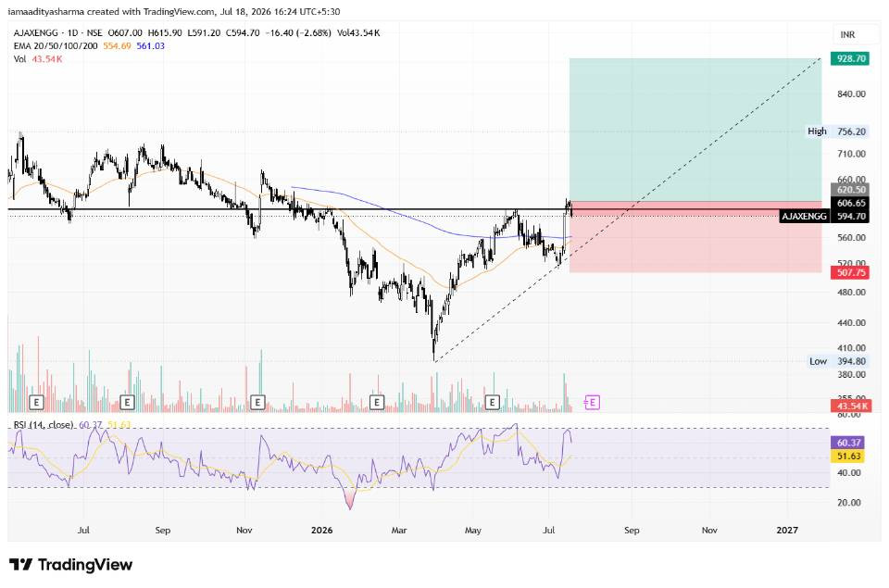Open the earnings E marker in February 2026

tap(377, 403)
